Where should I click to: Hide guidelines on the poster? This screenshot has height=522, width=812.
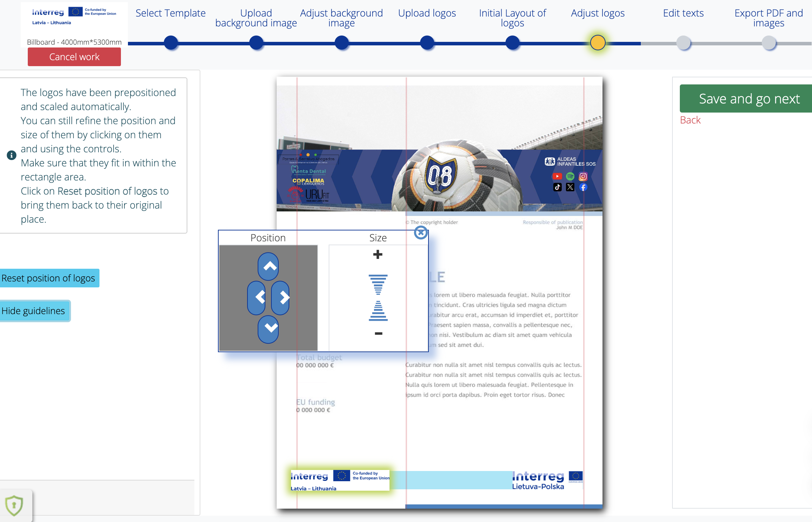[x=34, y=311]
